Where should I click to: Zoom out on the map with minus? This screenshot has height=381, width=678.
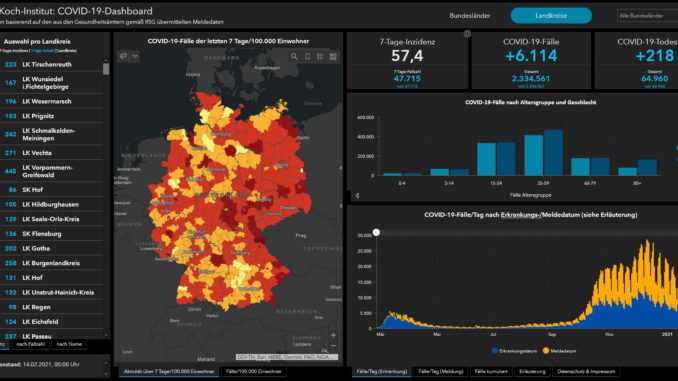333,346
